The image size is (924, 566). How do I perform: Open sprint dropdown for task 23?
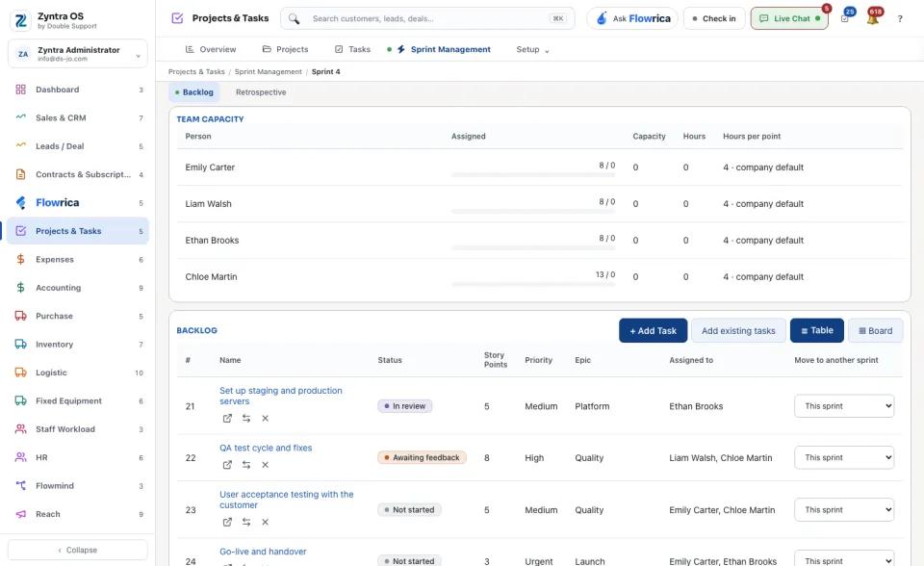[x=844, y=510]
